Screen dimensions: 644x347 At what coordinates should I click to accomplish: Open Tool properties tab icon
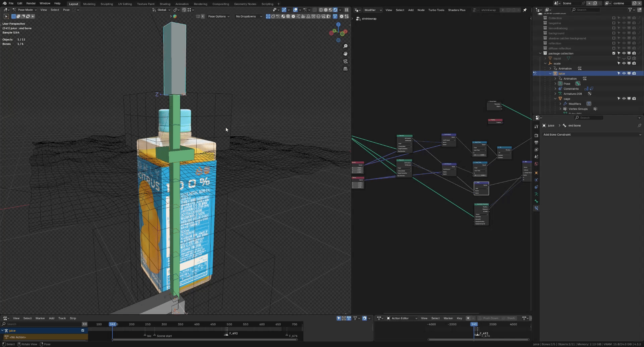click(536, 126)
